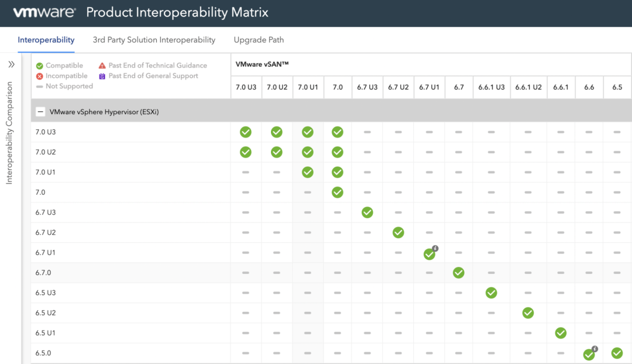The height and width of the screenshot is (364, 632).
Task: Click compatible checkmark for ESXi 6.5 U2 row
Action: tap(528, 313)
